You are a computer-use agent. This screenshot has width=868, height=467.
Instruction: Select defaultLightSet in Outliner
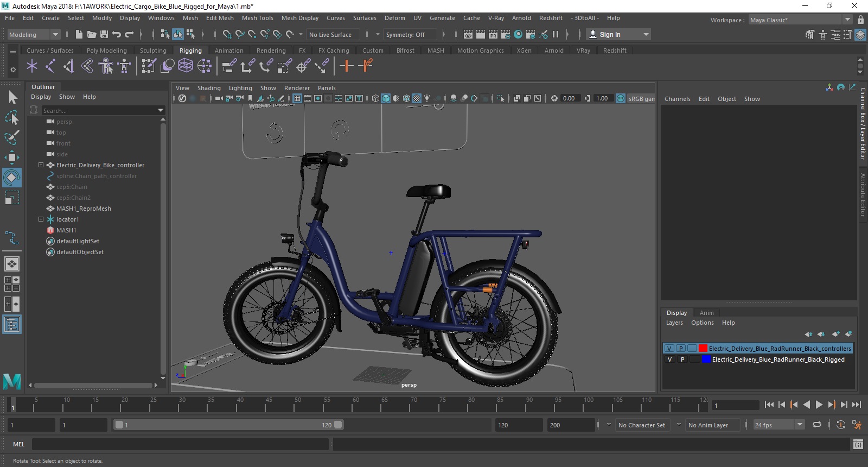point(78,241)
